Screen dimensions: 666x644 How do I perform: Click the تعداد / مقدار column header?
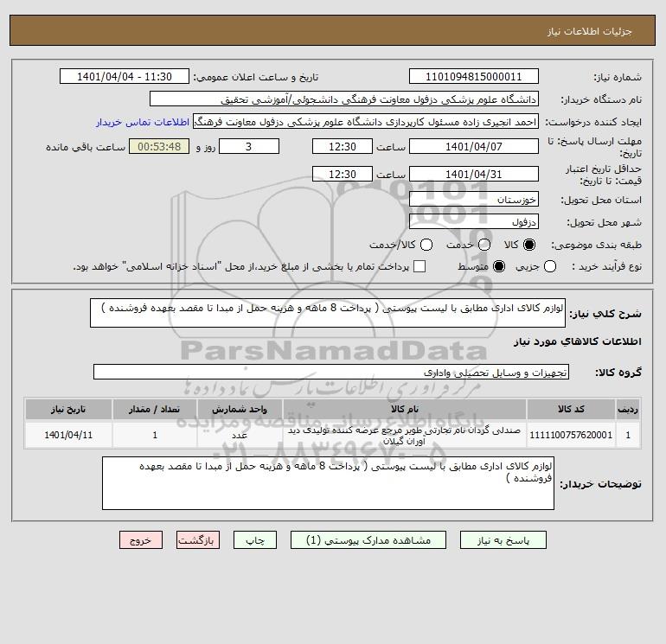[155, 409]
